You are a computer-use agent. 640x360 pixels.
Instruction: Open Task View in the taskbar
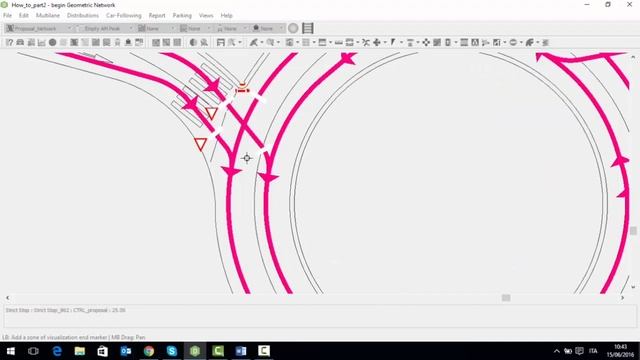(x=33, y=351)
